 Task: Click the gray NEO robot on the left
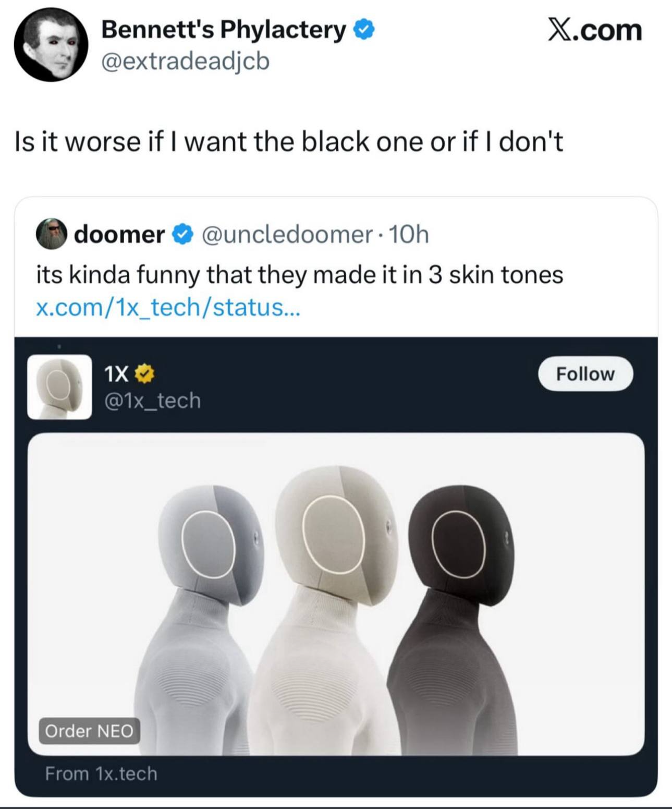click(203, 600)
